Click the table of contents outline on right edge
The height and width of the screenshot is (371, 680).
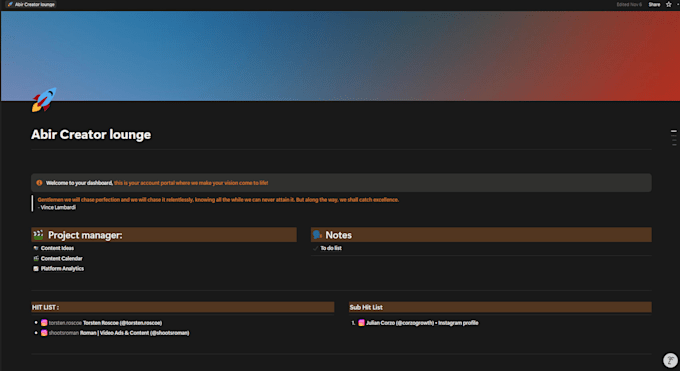[674, 138]
